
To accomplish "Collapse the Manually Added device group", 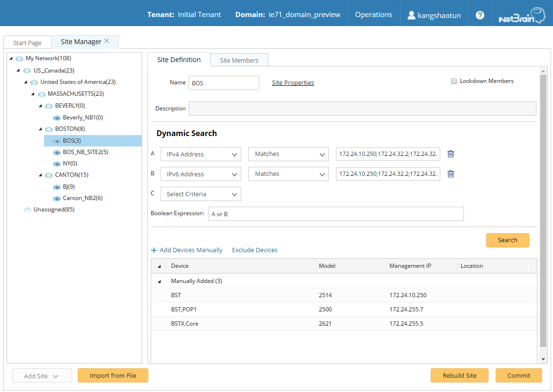I will point(159,281).
